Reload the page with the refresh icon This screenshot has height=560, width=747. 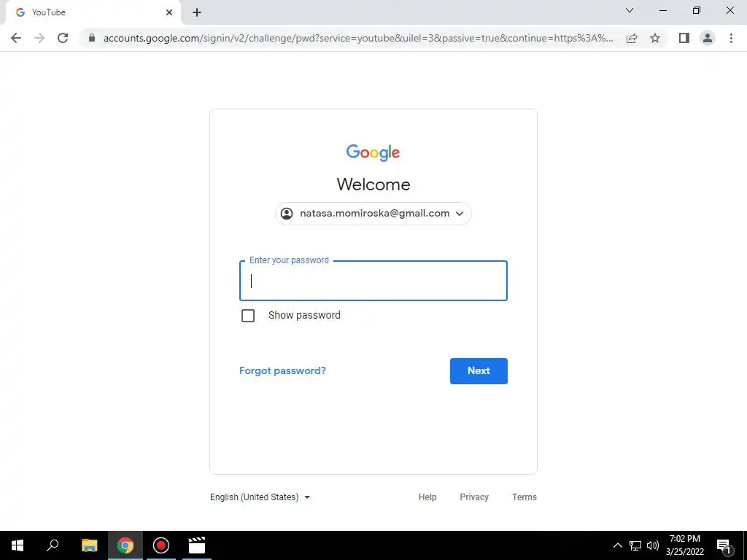pos(63,38)
